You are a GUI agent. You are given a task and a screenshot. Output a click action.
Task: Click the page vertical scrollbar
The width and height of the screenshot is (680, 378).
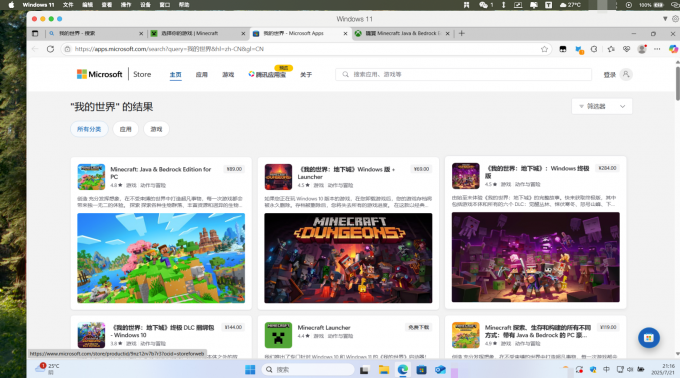(x=677, y=81)
